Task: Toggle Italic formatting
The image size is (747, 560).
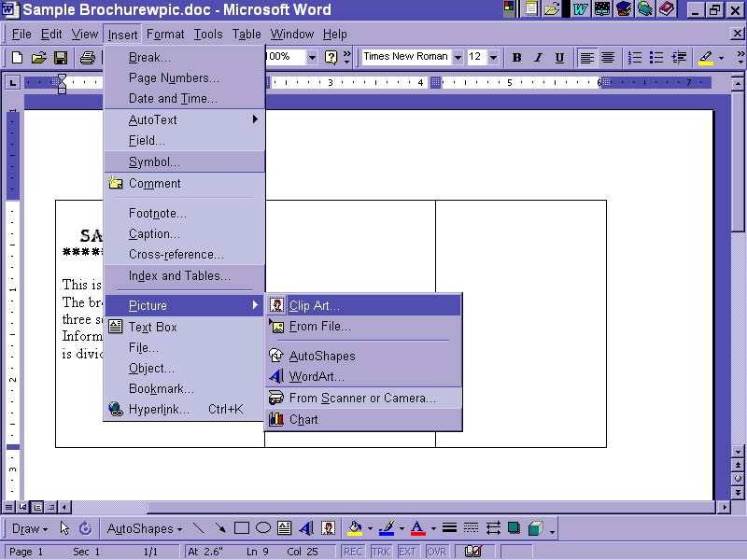Action: pyautogui.click(x=538, y=58)
